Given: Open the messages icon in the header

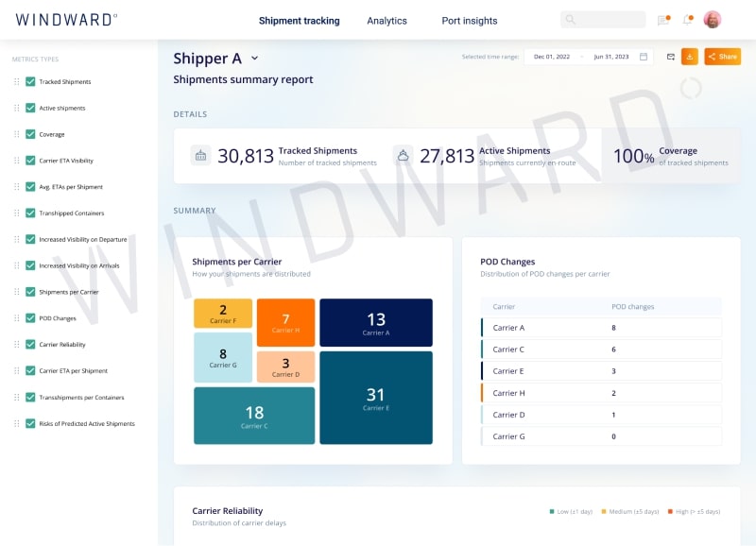Looking at the screenshot, I should (x=663, y=20).
